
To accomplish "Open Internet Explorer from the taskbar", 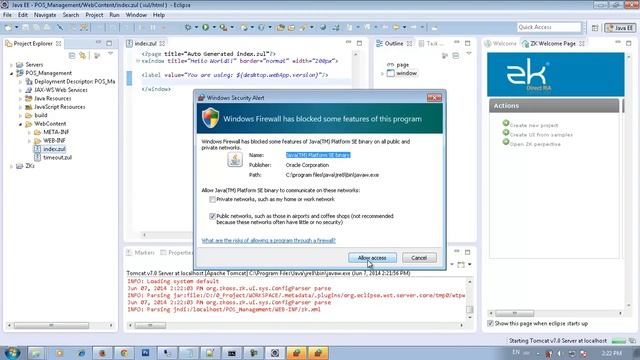I will coord(81,353).
